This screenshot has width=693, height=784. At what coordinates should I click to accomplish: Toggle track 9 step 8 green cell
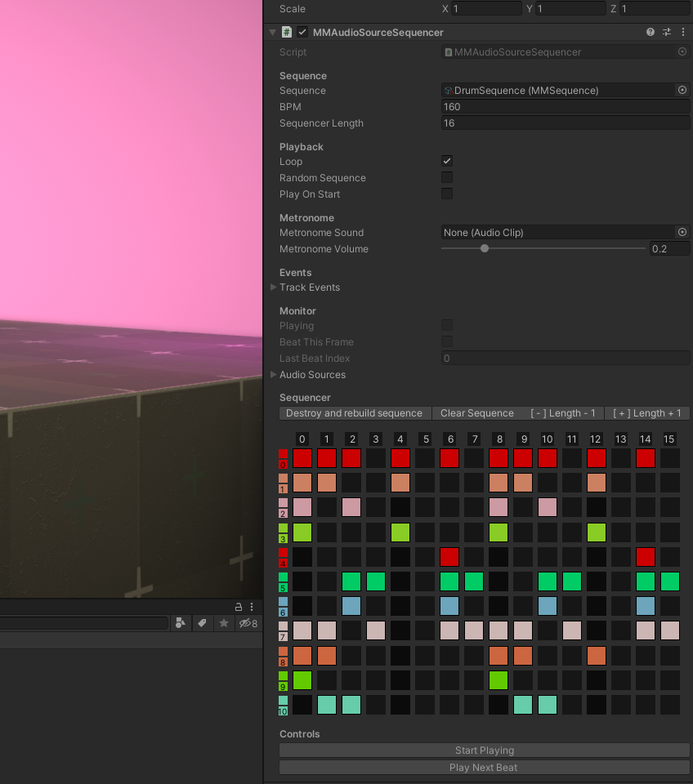pyautogui.click(x=499, y=680)
